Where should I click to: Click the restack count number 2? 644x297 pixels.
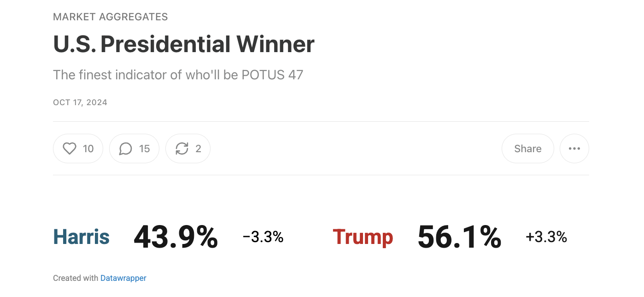pos(199,148)
